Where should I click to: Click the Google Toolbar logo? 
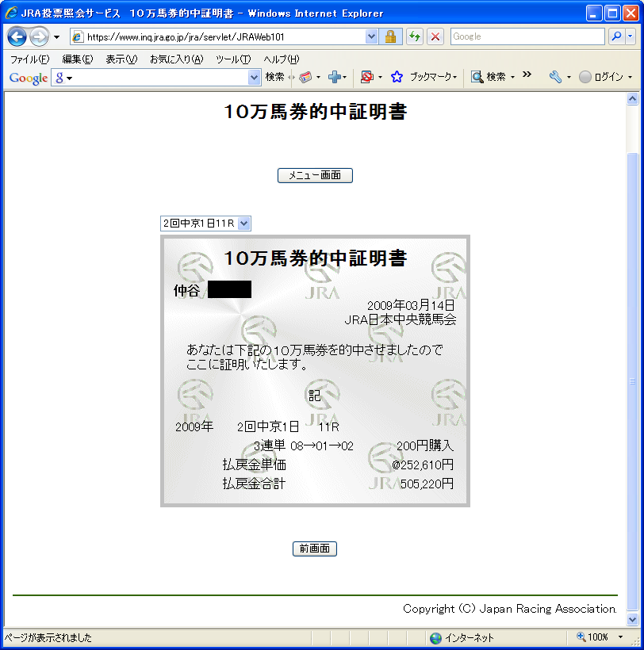[x=29, y=78]
